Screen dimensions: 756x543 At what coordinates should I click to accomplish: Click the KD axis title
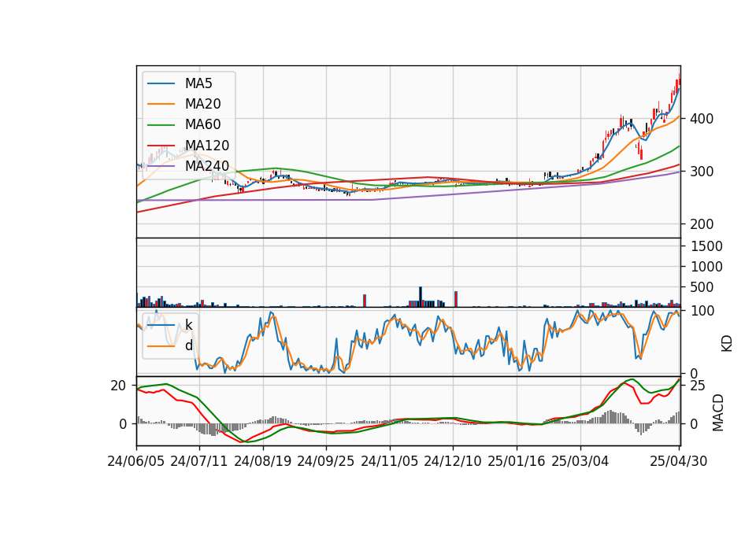click(727, 344)
